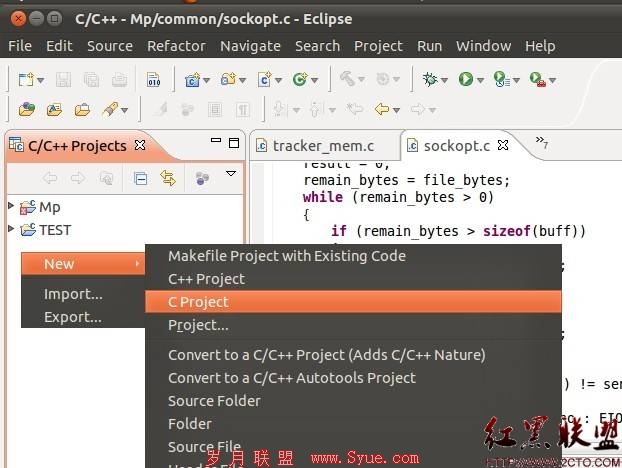This screenshot has height=468, width=622.
Task: Click the Build hammer toolbar icon
Action: click(x=347, y=79)
